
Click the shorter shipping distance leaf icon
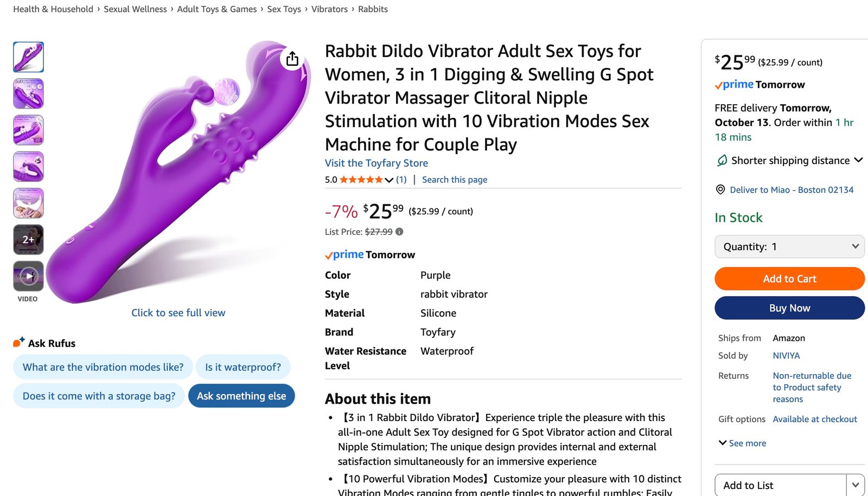pos(722,160)
